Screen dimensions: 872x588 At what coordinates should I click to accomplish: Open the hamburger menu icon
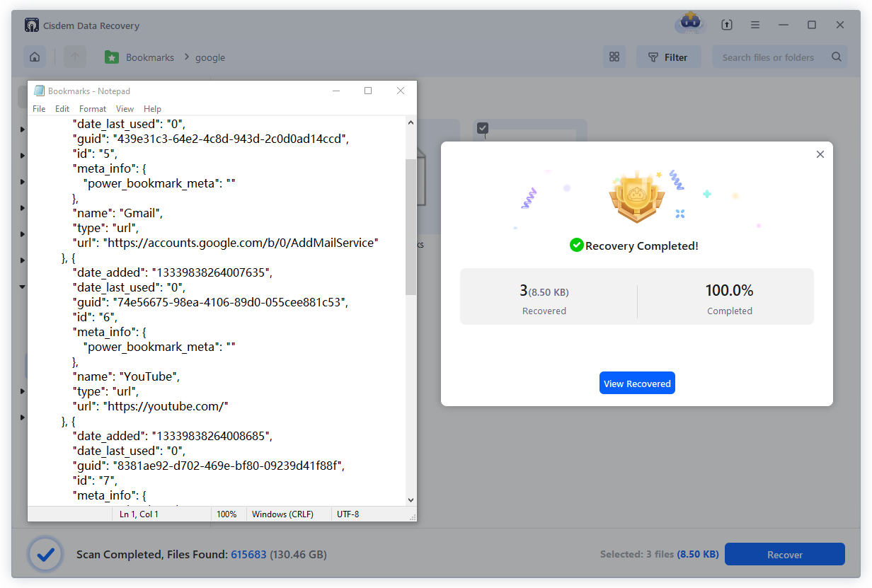[755, 25]
